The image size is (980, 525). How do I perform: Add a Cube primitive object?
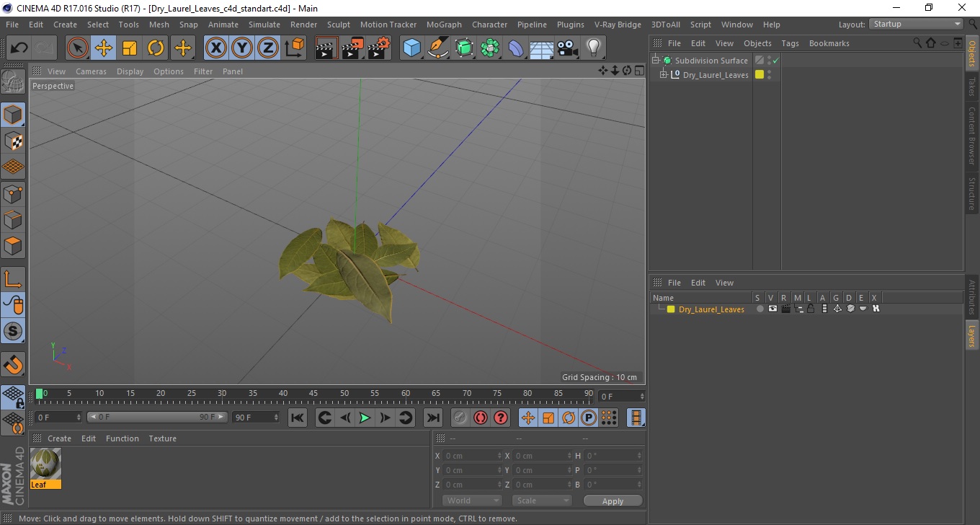click(411, 48)
